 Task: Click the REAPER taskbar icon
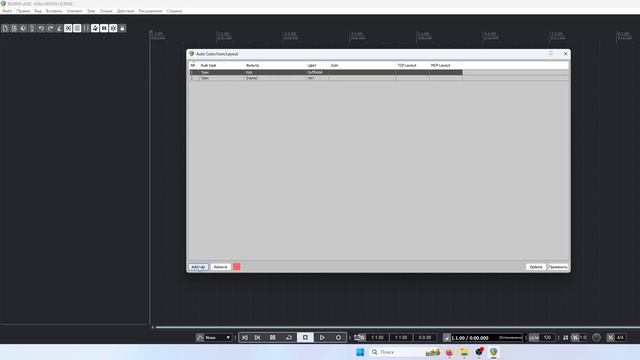[x=493, y=352]
